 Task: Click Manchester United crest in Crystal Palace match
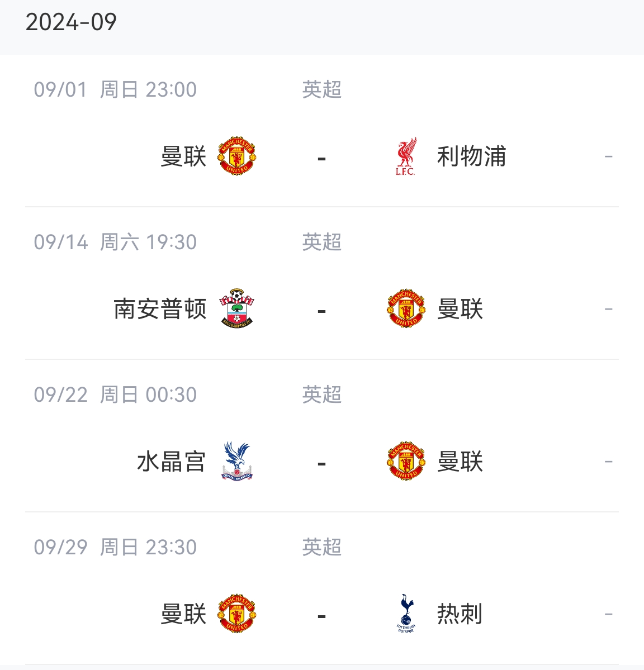coord(406,461)
